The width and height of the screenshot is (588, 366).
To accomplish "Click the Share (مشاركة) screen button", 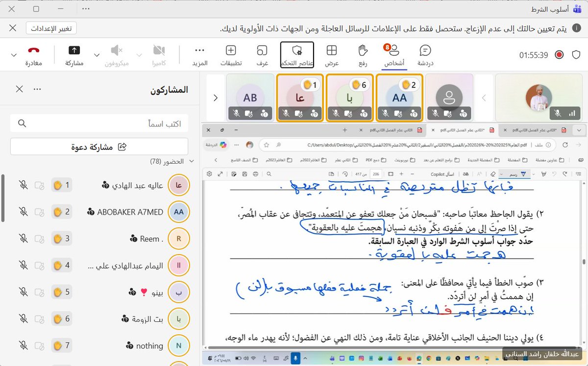I will [74, 54].
